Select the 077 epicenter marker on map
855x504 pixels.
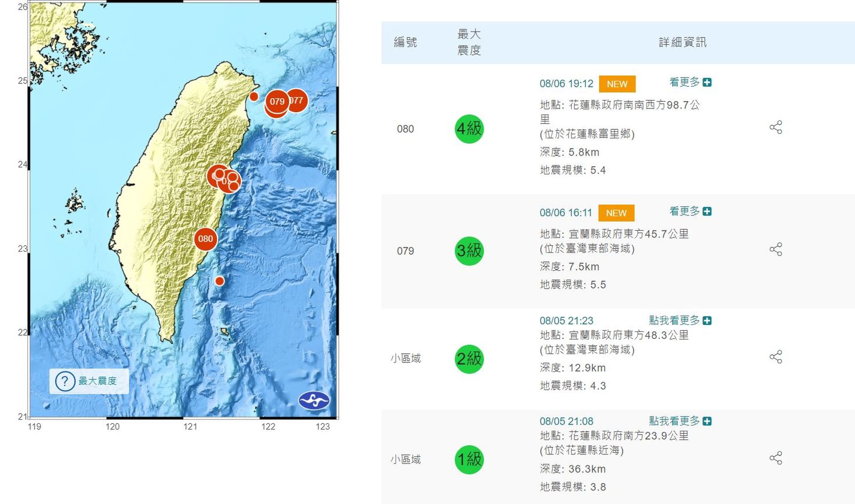click(x=298, y=100)
